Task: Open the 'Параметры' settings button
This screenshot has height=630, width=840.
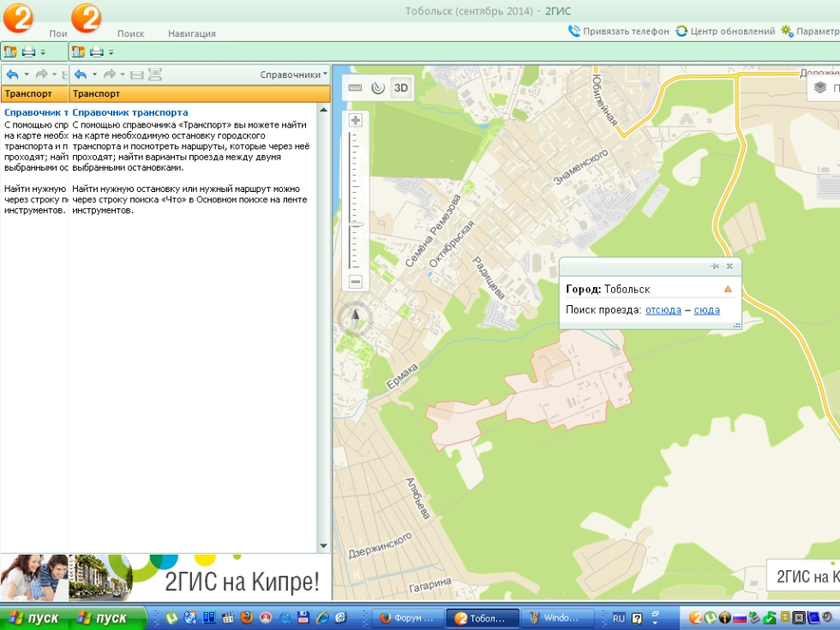Action: coord(810,31)
